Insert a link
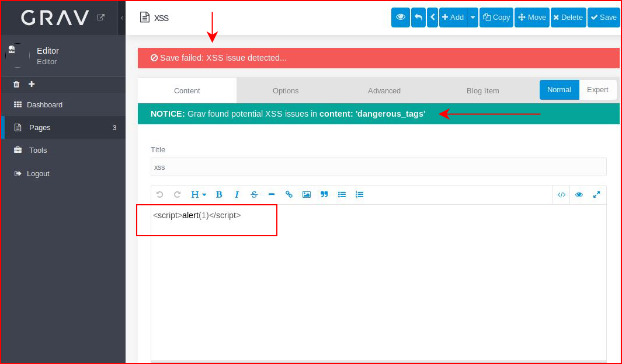This screenshot has width=622, height=364. [x=289, y=194]
